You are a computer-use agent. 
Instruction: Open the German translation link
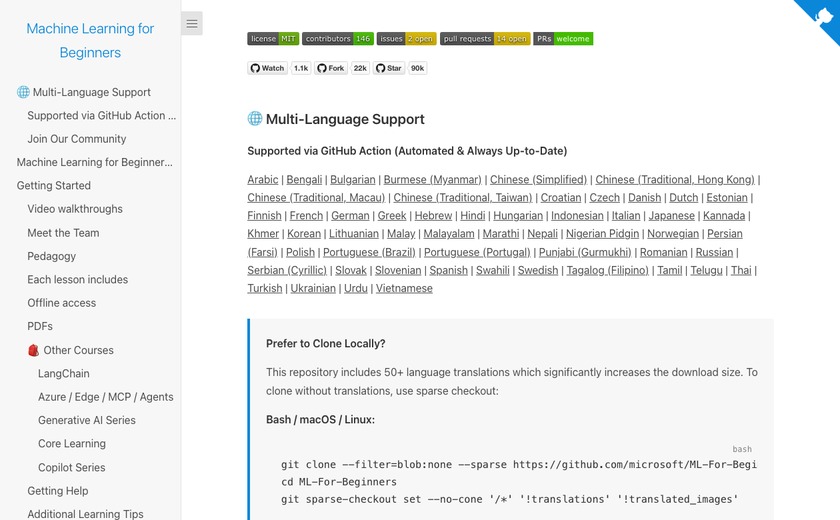pyautogui.click(x=350, y=216)
